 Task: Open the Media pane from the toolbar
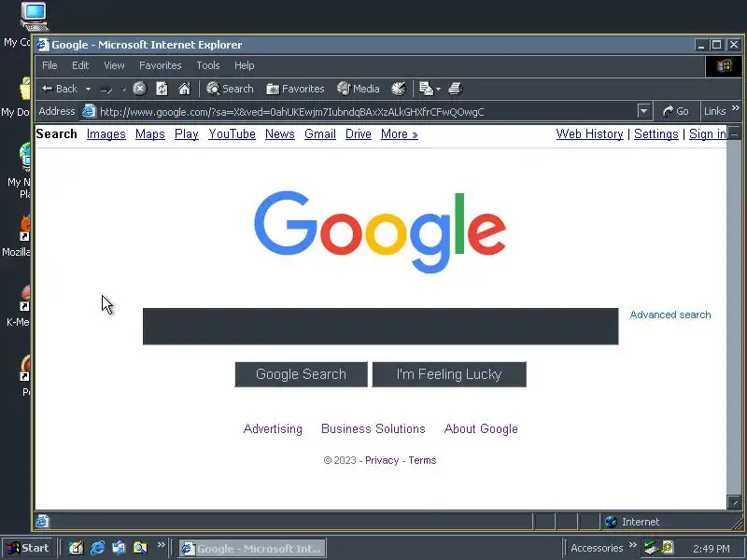(359, 89)
